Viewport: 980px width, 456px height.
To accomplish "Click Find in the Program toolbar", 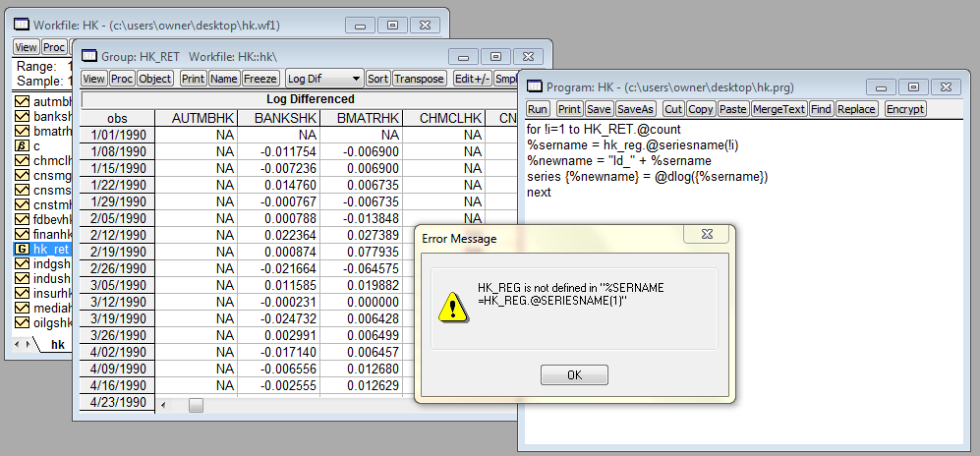I will click(x=821, y=109).
